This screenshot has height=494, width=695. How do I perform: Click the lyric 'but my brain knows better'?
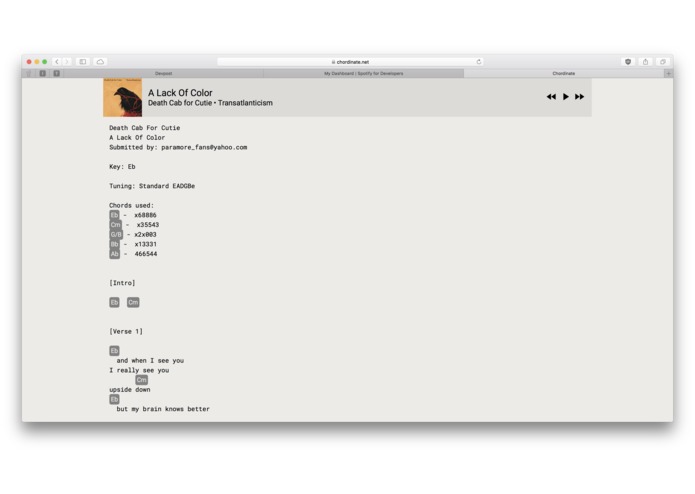coord(163,409)
